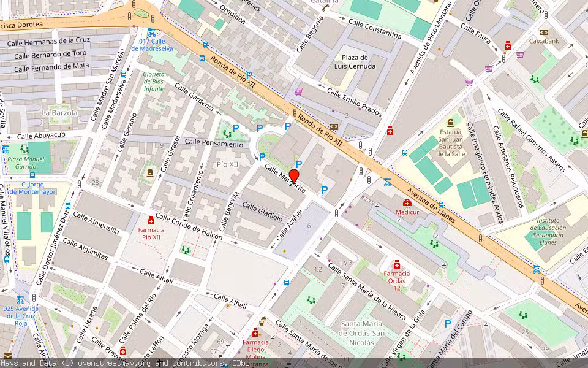This screenshot has width=588, height=368.
Task: Open the Farmacia Ordás 12 pharmacy marker
Action: coord(397,264)
